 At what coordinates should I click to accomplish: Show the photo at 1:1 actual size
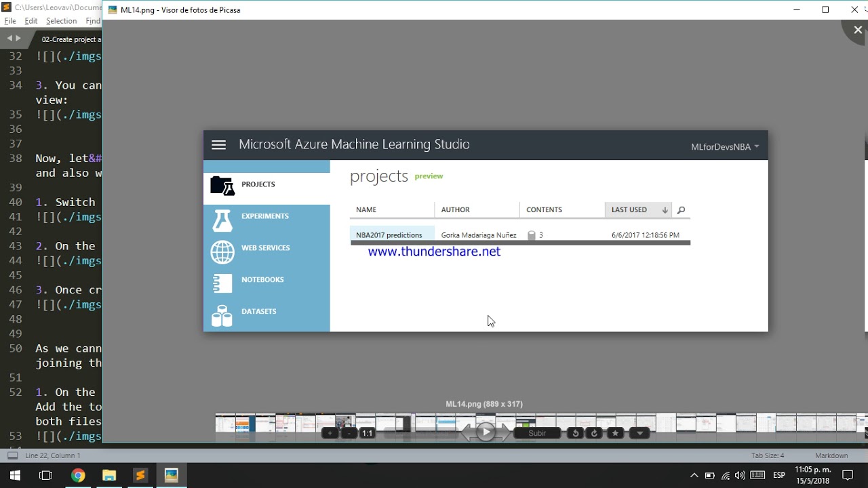click(x=367, y=433)
